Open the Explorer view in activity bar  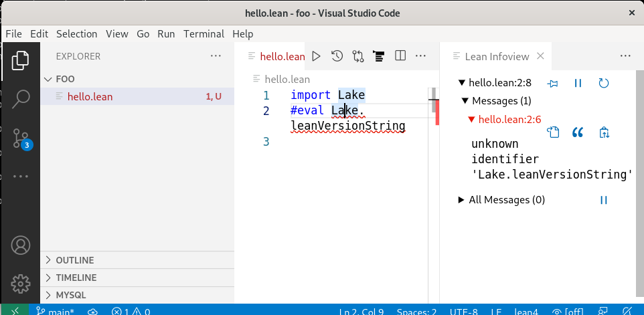[20, 60]
